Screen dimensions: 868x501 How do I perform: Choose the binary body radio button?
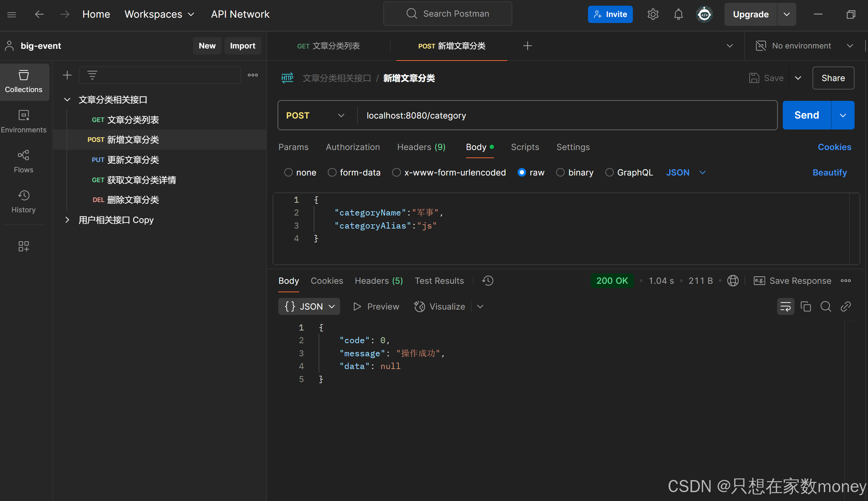[560, 173]
